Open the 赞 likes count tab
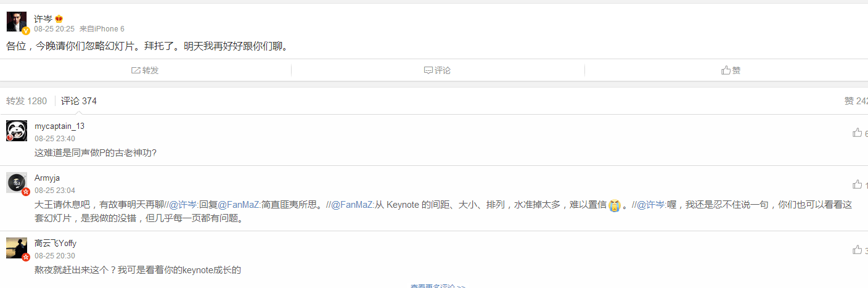Image resolution: width=868 pixels, height=288 pixels. point(856,101)
